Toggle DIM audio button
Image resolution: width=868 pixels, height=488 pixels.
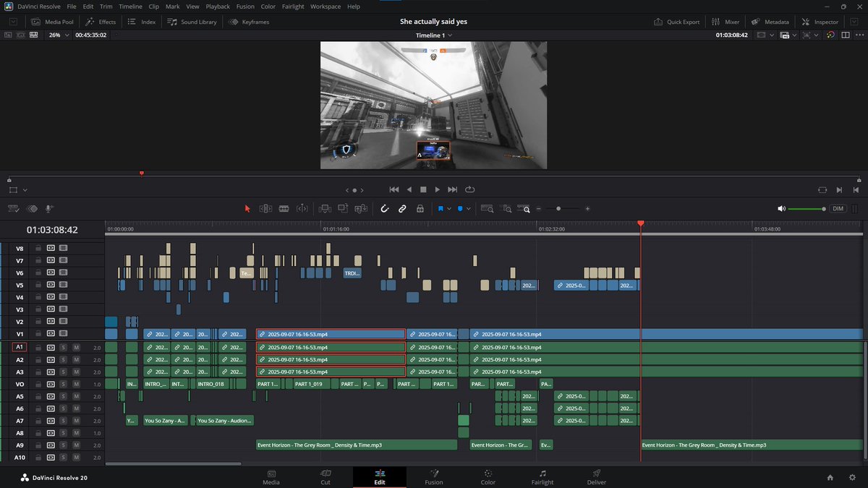point(838,208)
